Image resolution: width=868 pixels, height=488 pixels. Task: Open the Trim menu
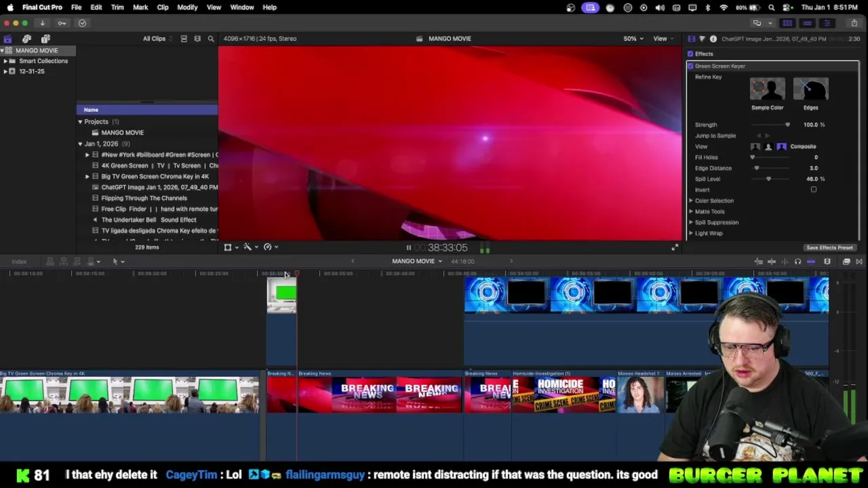click(117, 7)
